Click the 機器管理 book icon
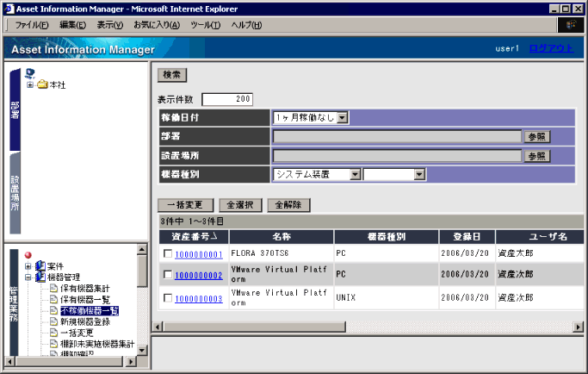 (x=40, y=277)
